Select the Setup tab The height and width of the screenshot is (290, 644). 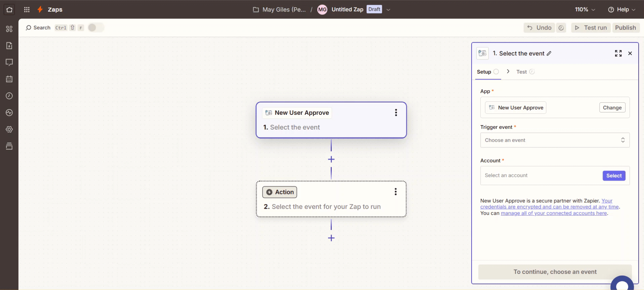(x=484, y=72)
